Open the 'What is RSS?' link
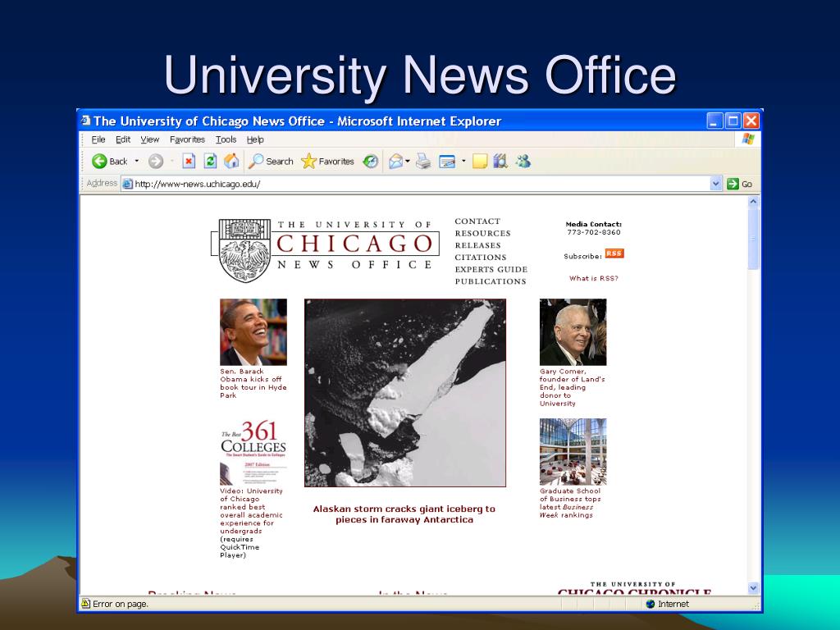The width and height of the screenshot is (840, 630). (x=594, y=279)
